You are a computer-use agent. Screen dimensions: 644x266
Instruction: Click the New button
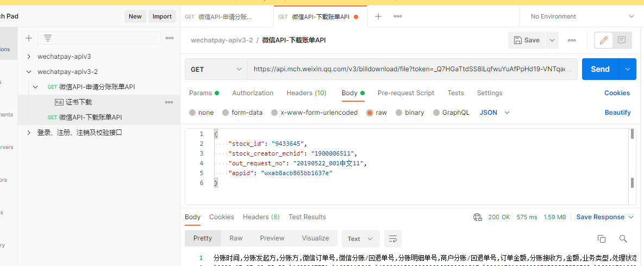coord(135,16)
